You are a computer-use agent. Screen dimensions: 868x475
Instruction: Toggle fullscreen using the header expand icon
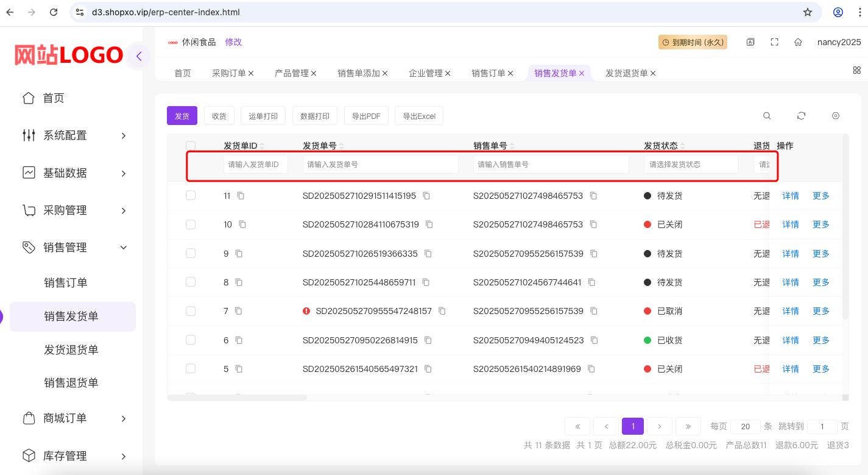(774, 42)
